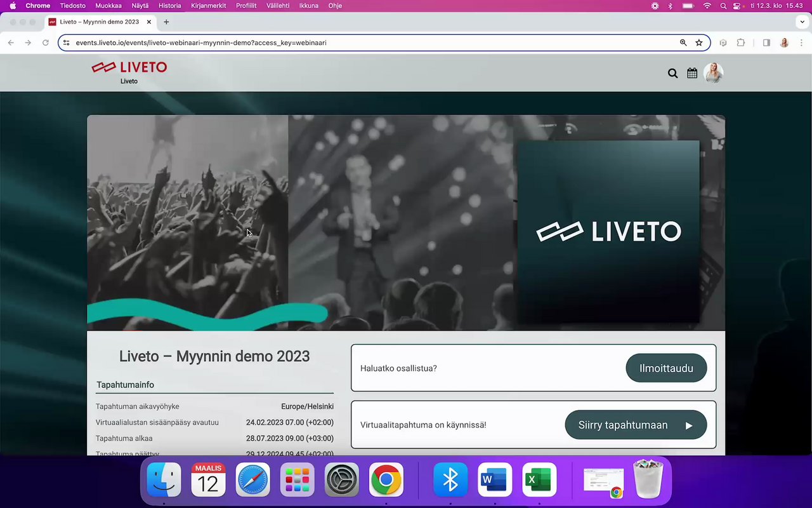Click the Bluetooth menu bar icon
This screenshot has height=508, width=812.
tap(671, 6)
